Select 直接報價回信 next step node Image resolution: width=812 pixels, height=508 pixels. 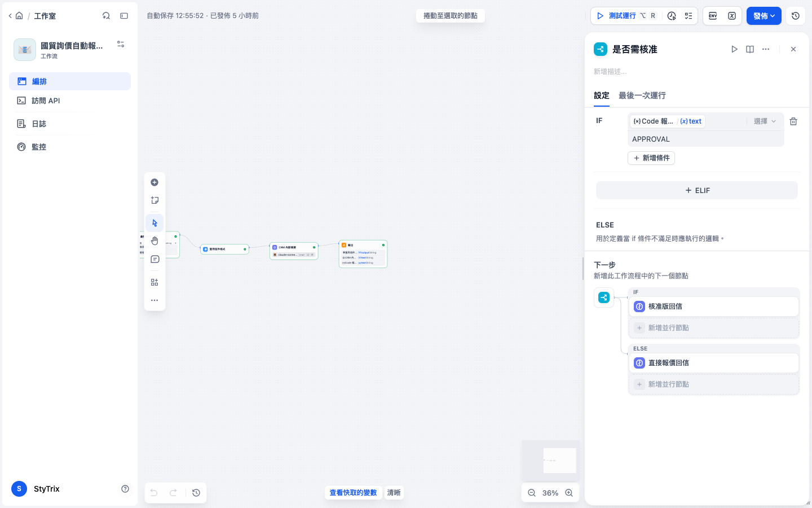[x=714, y=363]
